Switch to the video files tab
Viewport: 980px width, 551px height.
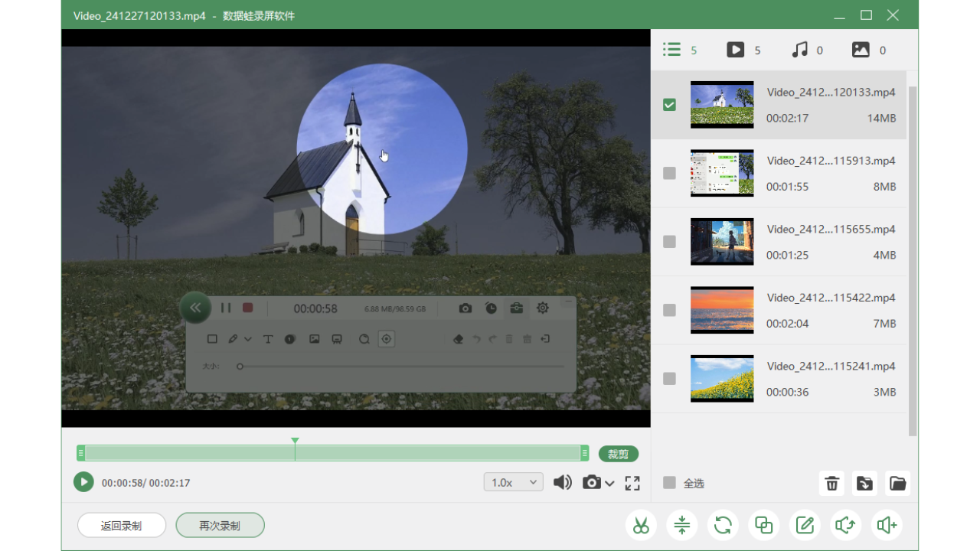click(736, 50)
